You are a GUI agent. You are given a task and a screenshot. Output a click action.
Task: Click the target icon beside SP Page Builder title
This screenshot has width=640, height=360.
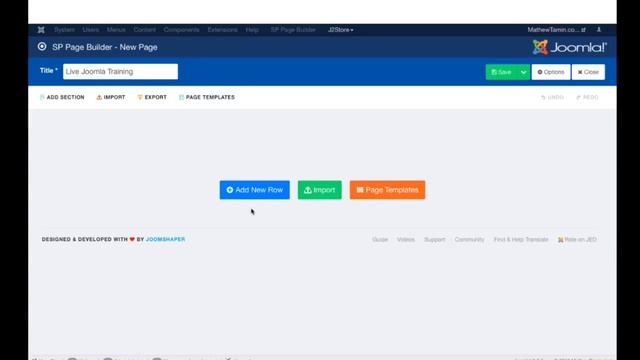point(42,47)
